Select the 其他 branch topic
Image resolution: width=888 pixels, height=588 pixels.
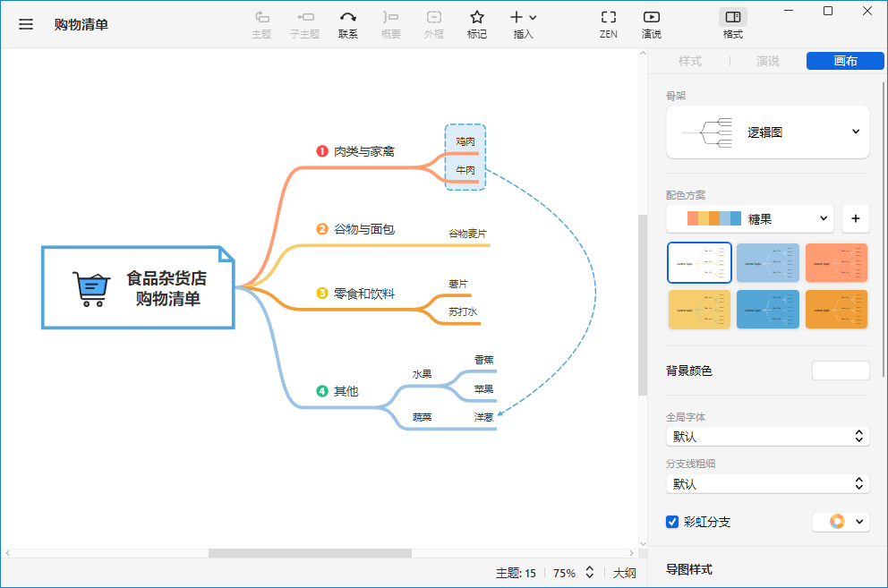tap(346, 391)
